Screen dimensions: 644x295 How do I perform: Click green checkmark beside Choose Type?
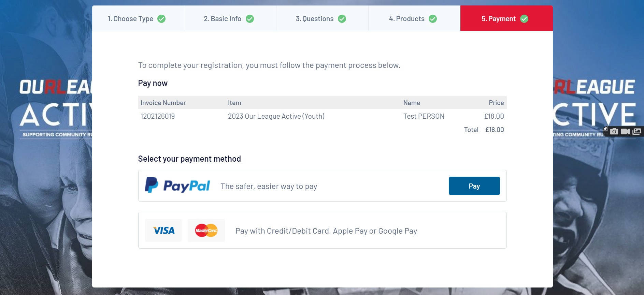[161, 19]
